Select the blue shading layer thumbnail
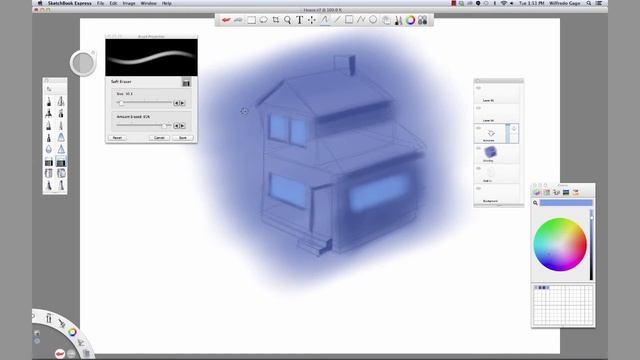640x360 pixels. point(490,152)
